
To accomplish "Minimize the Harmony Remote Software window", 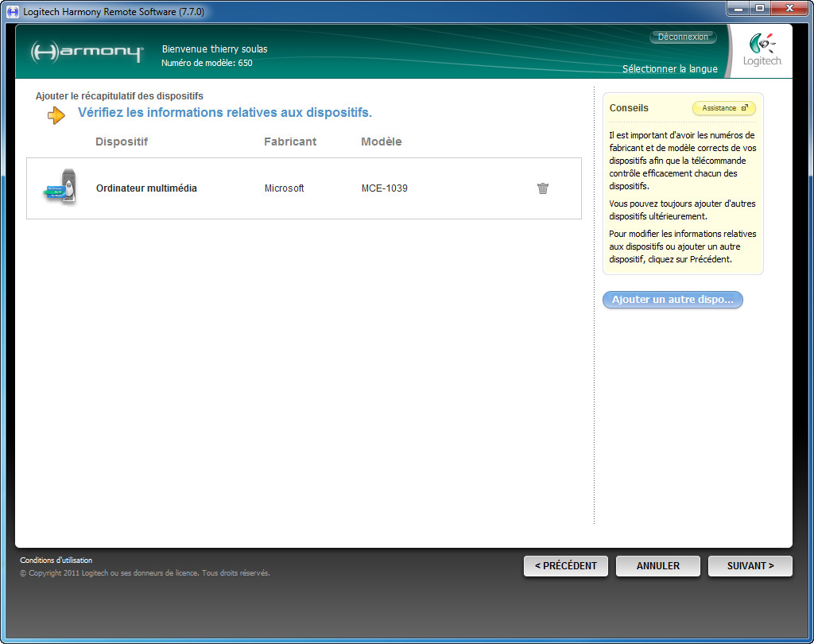I will 738,8.
